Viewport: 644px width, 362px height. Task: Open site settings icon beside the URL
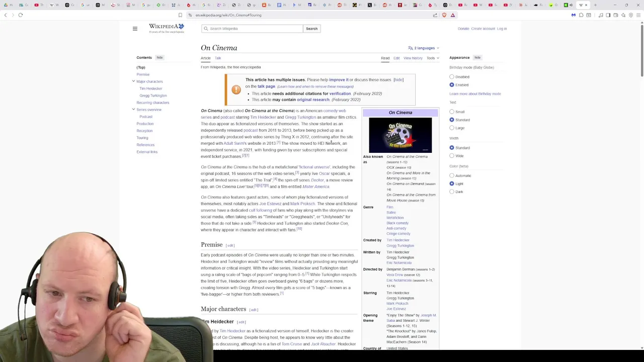[x=190, y=15]
